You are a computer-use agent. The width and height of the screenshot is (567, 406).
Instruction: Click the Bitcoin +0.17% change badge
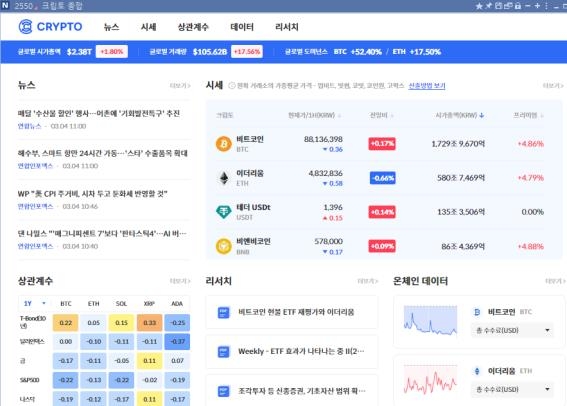[x=382, y=144]
